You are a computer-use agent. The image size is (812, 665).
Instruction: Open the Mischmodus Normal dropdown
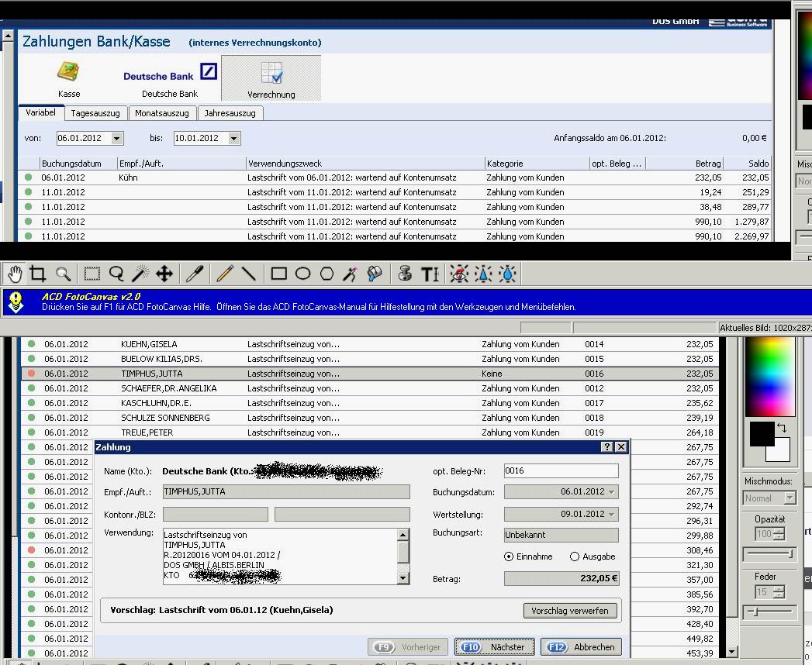[x=790, y=498]
